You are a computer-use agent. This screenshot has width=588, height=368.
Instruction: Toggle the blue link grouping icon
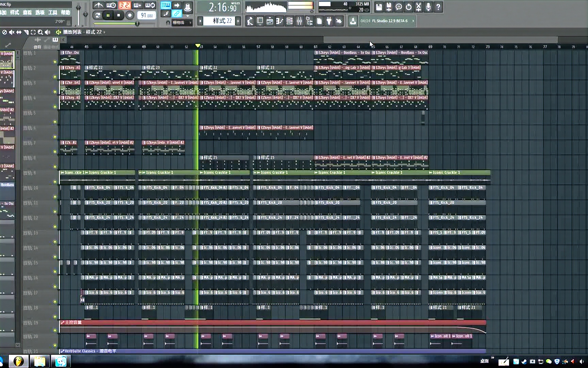click(177, 14)
